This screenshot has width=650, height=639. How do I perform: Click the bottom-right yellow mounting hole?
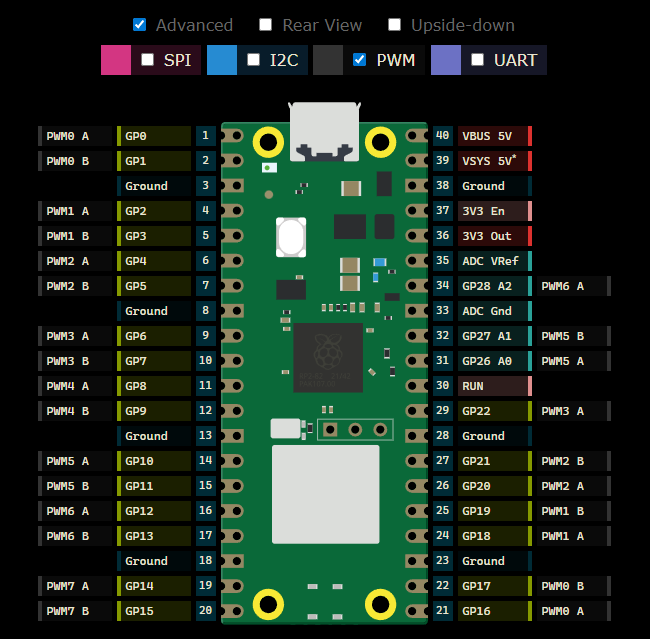[x=381, y=604]
